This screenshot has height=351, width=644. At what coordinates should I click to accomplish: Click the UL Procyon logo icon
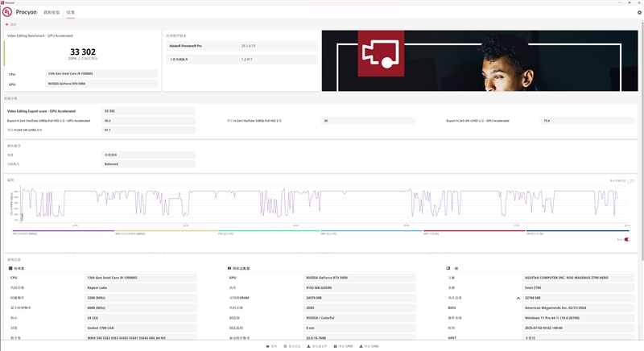7,12
